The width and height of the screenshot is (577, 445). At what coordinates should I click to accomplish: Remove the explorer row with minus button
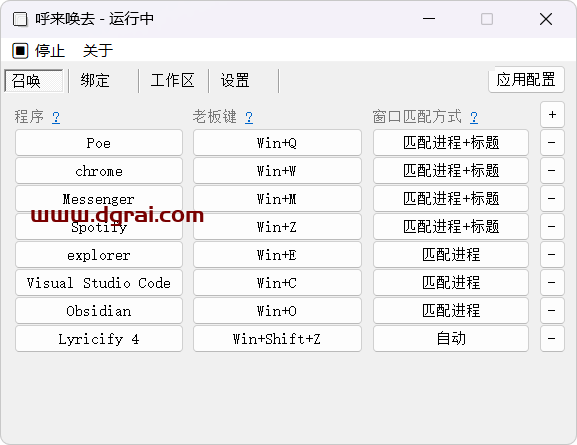(552, 255)
